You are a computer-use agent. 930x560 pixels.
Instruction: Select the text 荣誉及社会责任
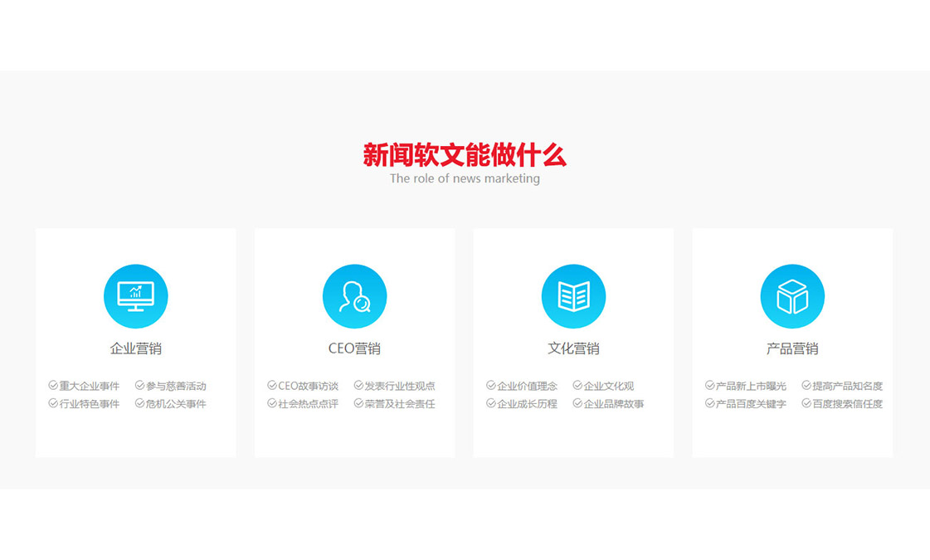point(400,404)
